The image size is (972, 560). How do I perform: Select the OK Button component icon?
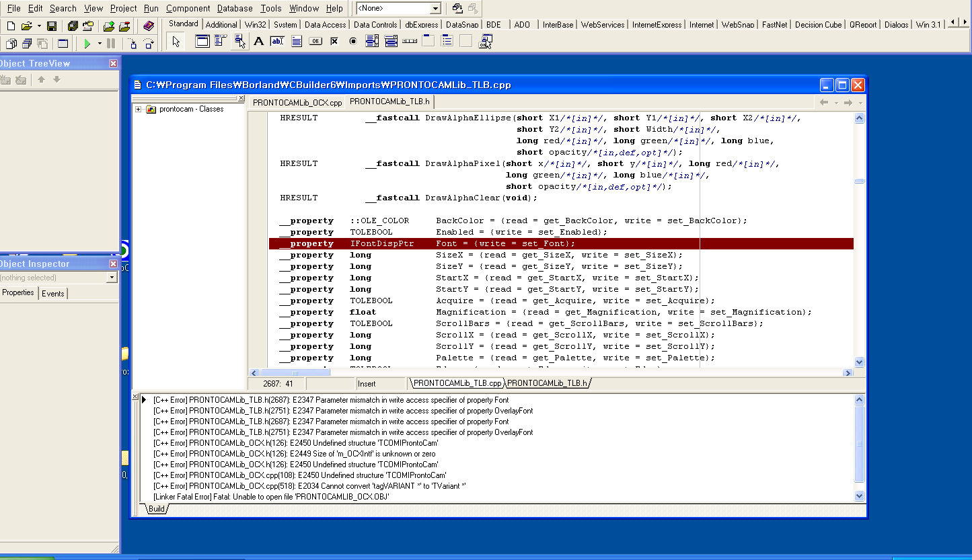(x=315, y=42)
